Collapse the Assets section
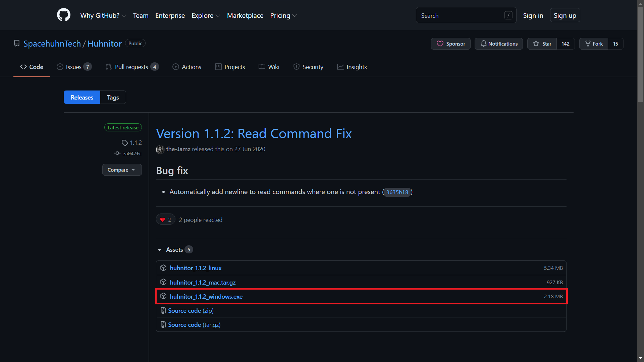The image size is (644, 362). pyautogui.click(x=175, y=250)
